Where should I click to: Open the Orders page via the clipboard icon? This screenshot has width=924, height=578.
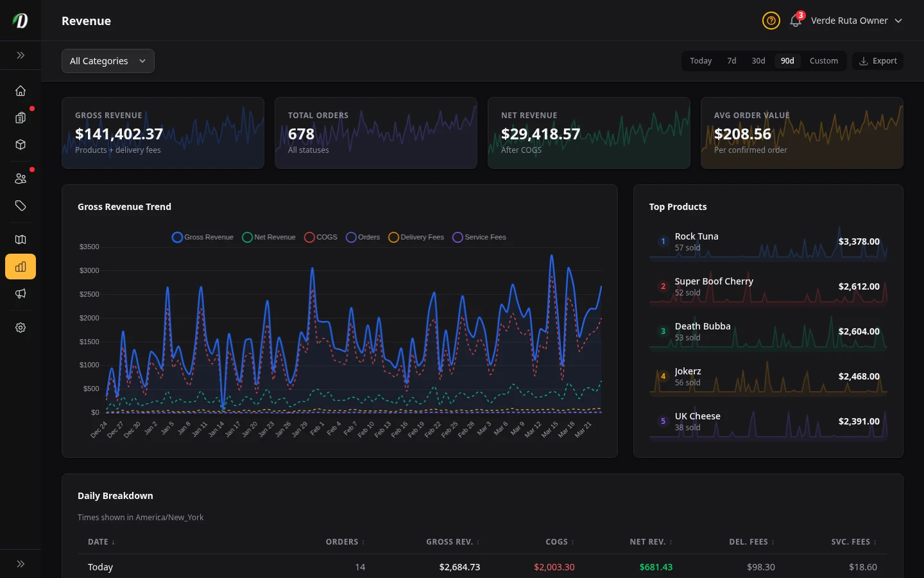pos(21,118)
